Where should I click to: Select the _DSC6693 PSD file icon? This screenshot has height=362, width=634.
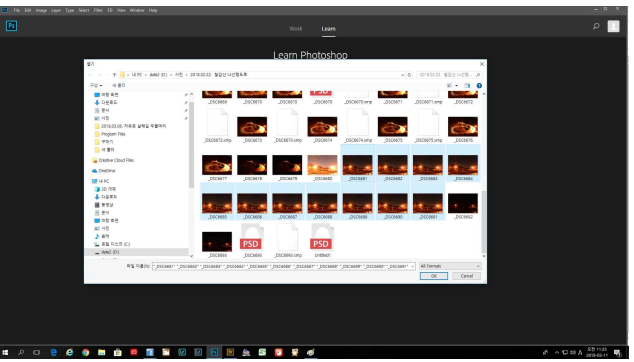pos(252,237)
